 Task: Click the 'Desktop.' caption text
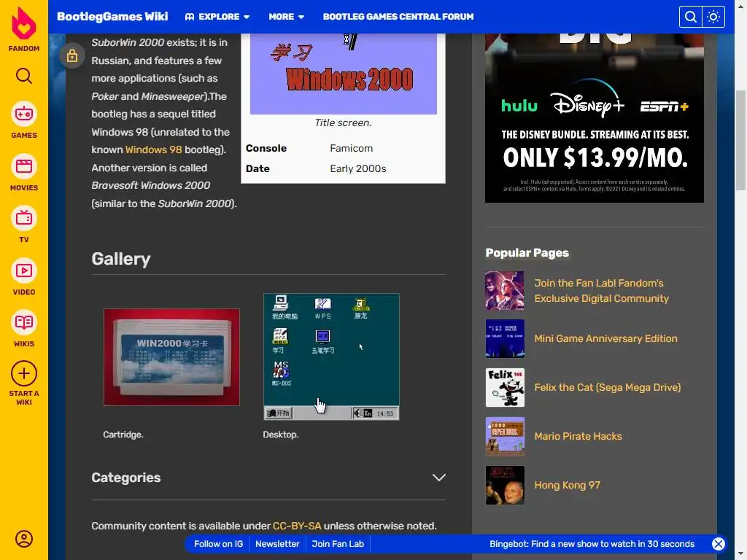[281, 435]
